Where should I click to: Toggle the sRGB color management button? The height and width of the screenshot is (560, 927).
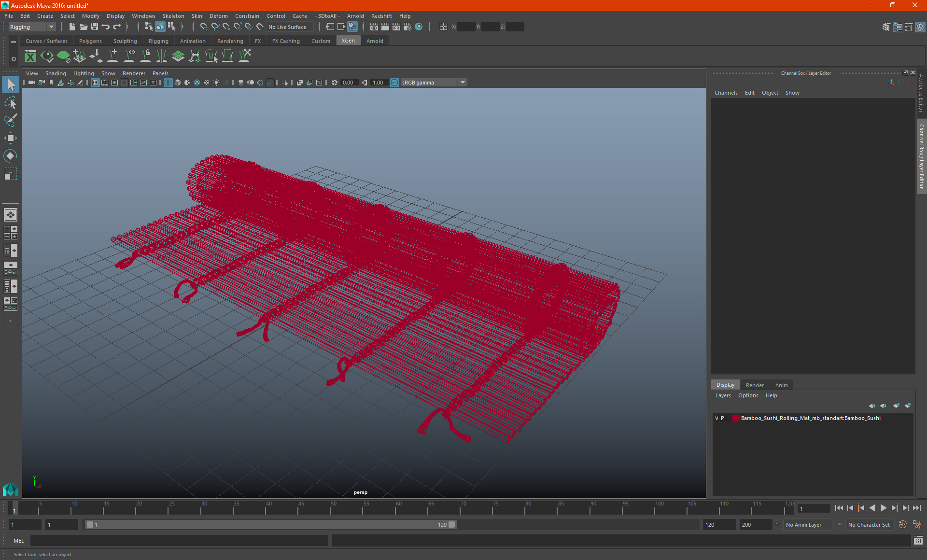[x=394, y=83]
